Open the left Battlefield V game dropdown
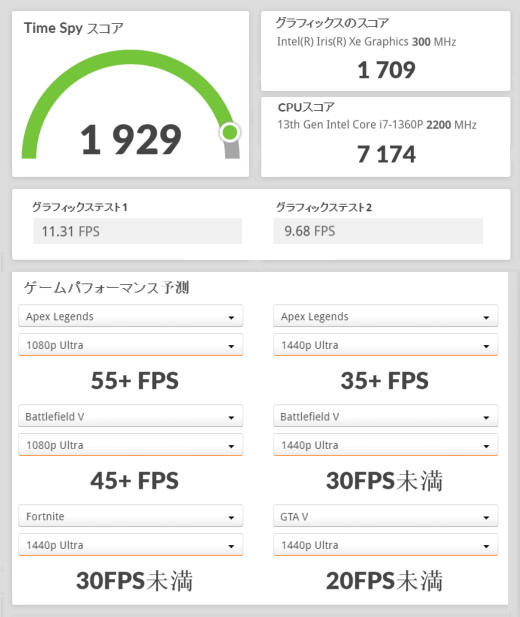This screenshot has height=617, width=520. [x=130, y=416]
